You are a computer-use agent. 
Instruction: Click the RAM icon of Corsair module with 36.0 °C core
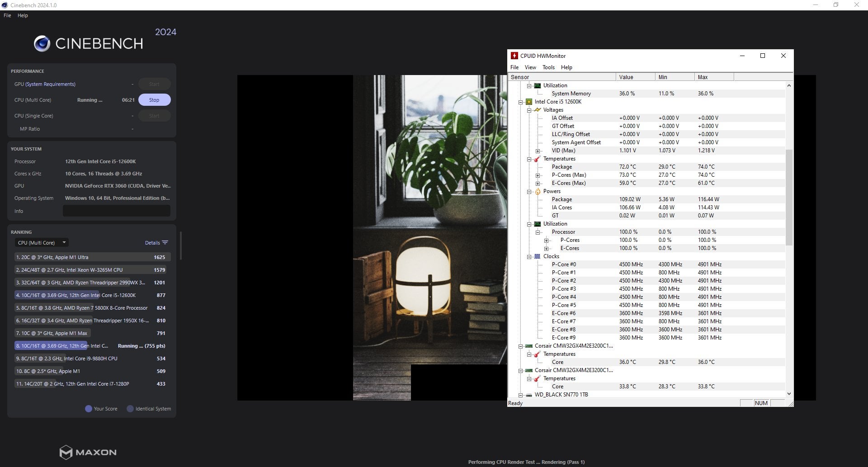pyautogui.click(x=529, y=346)
